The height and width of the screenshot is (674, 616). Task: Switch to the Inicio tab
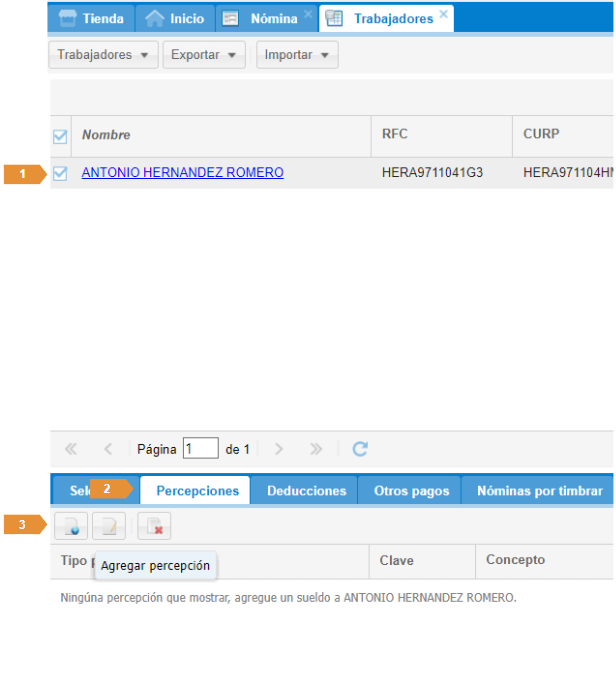tap(175, 19)
